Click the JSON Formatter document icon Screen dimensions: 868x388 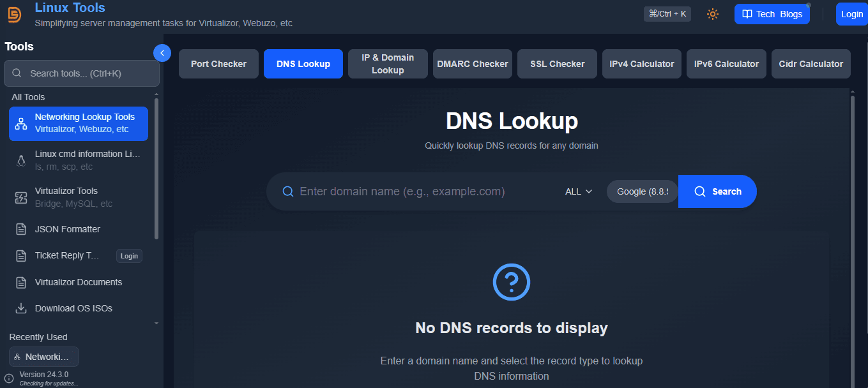click(x=21, y=229)
